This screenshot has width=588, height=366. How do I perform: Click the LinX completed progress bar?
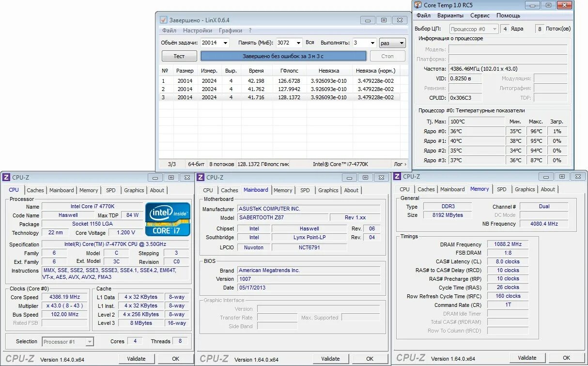tap(283, 56)
